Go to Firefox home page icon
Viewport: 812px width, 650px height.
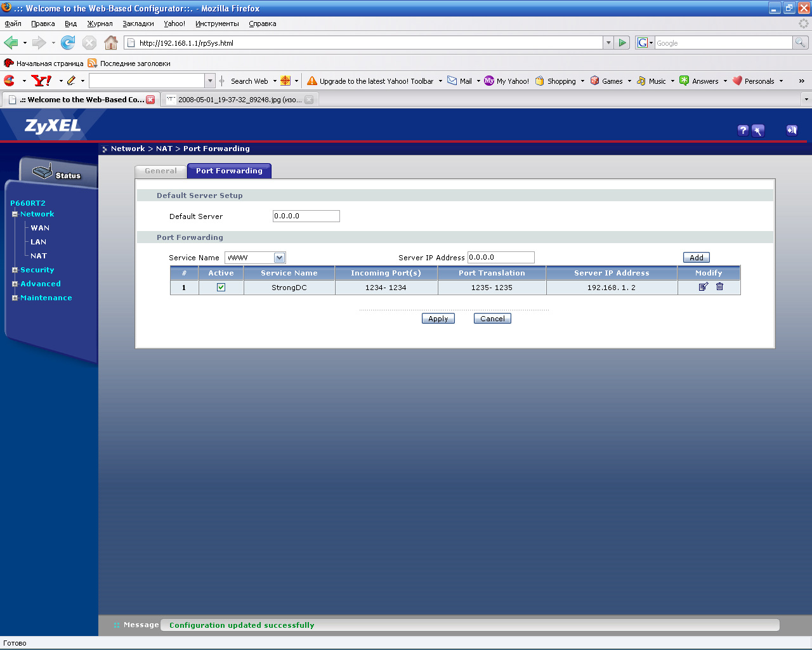tap(111, 43)
